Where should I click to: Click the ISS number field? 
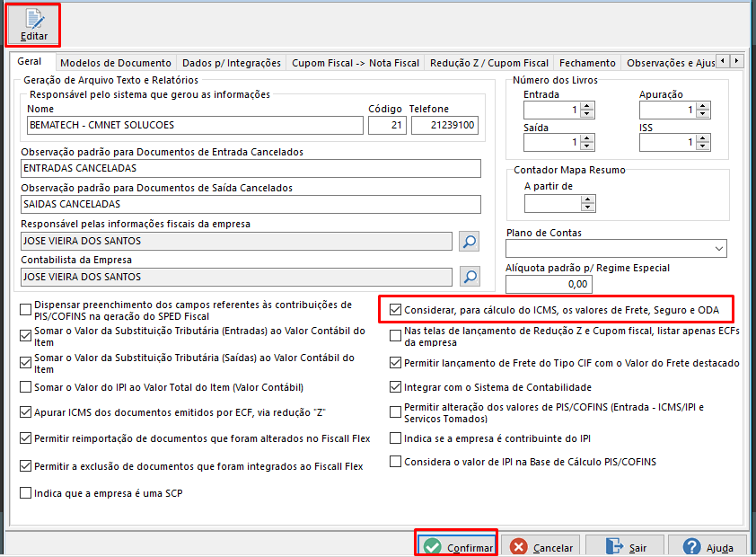click(668, 142)
